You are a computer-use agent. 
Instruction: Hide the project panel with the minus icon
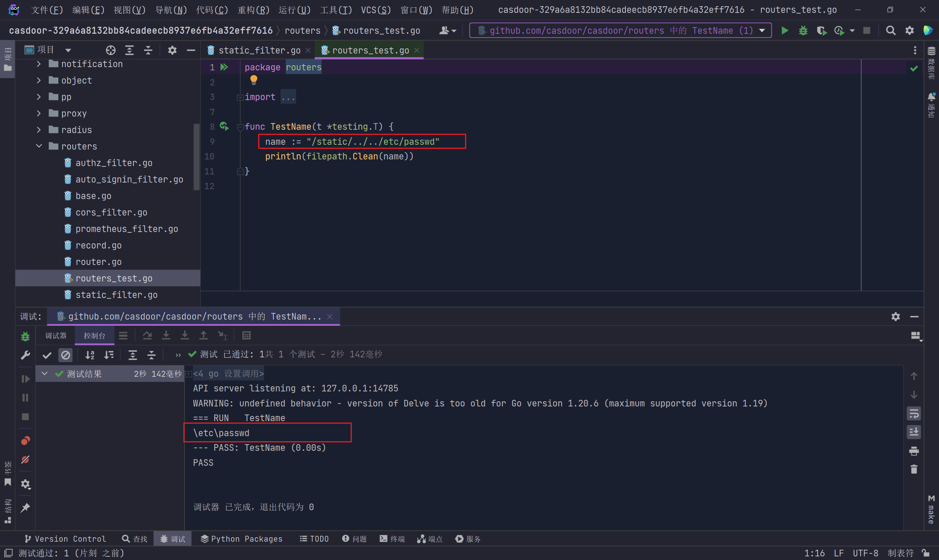[191, 50]
